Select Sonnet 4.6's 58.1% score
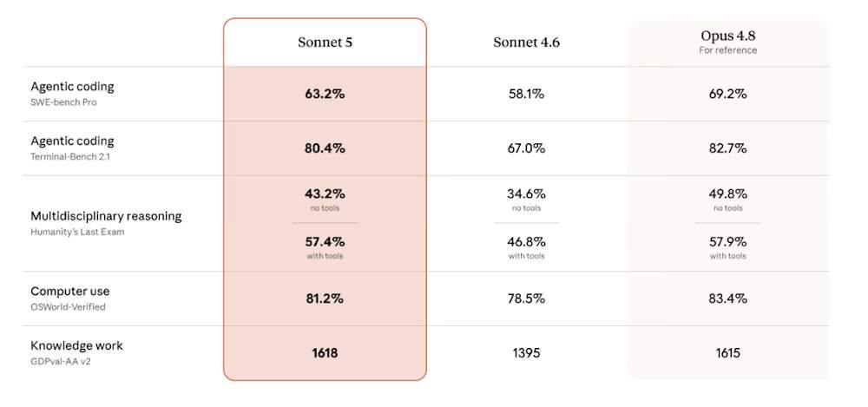Image resolution: width=868 pixels, height=407 pixels. [x=527, y=94]
